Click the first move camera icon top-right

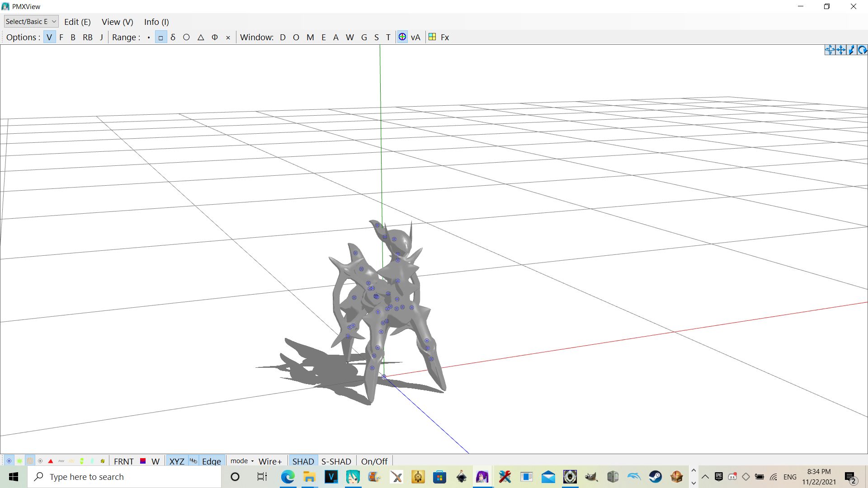click(x=830, y=50)
